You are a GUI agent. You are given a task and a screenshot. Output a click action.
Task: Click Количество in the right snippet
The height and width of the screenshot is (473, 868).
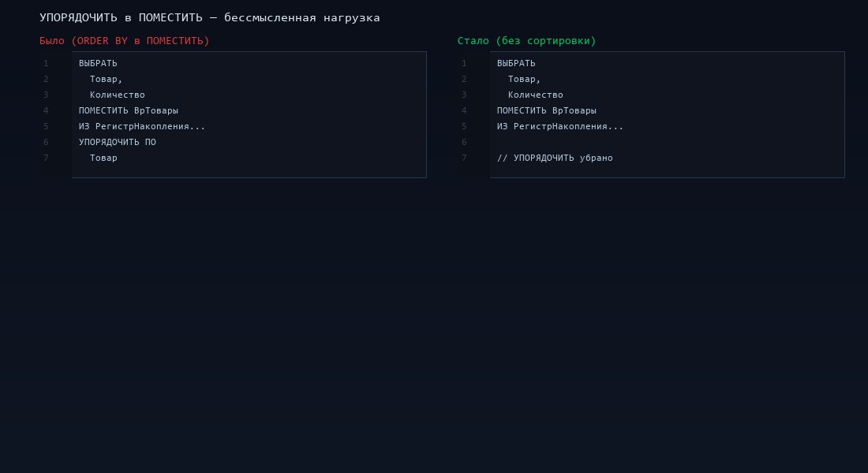[x=536, y=95]
